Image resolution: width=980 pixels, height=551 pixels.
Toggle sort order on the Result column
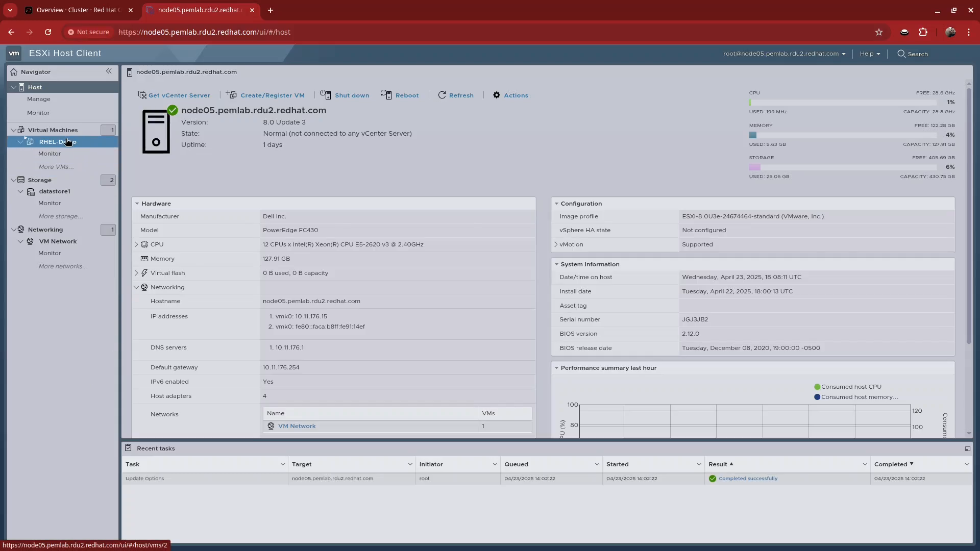[x=721, y=464]
